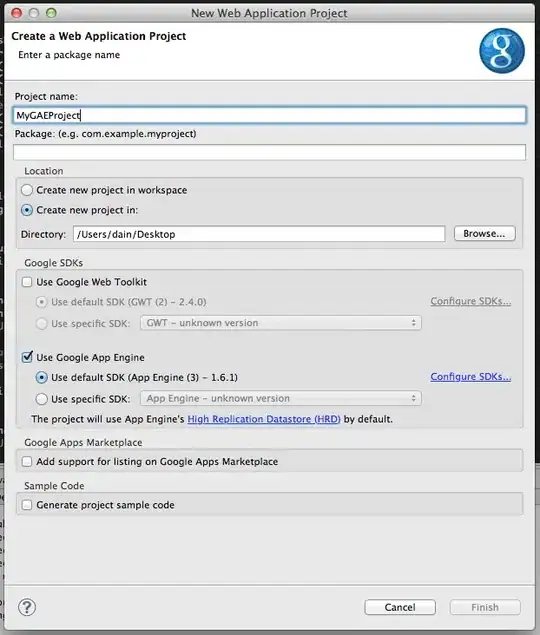Uncheck Use Google App Engine
540x635 pixels.
click(x=27, y=357)
